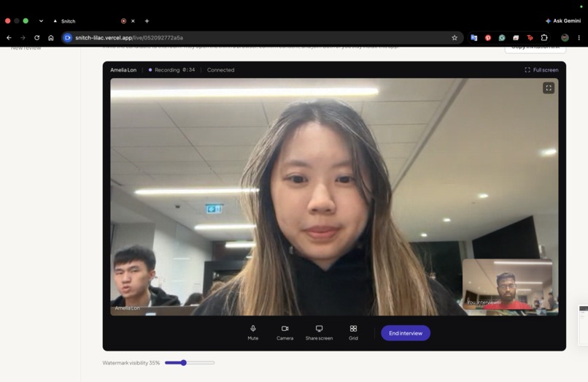Expand video with corner fullscreen icon
This screenshot has height=382, width=588.
point(549,88)
